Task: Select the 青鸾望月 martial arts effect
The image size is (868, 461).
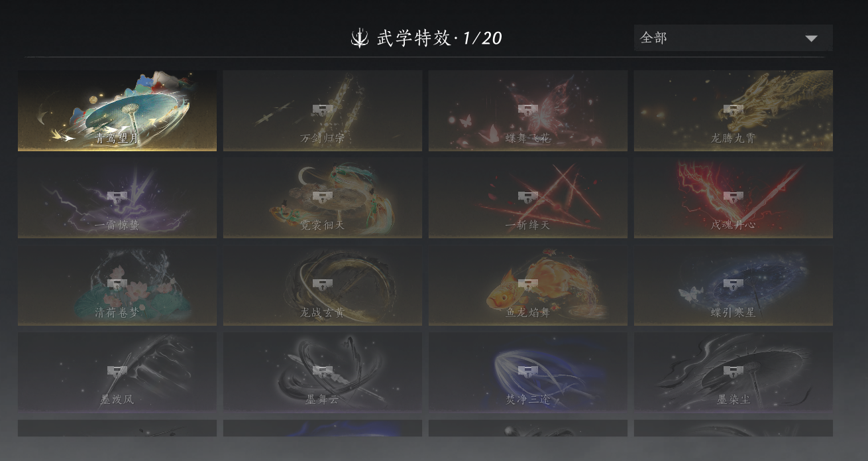Action: coord(117,111)
